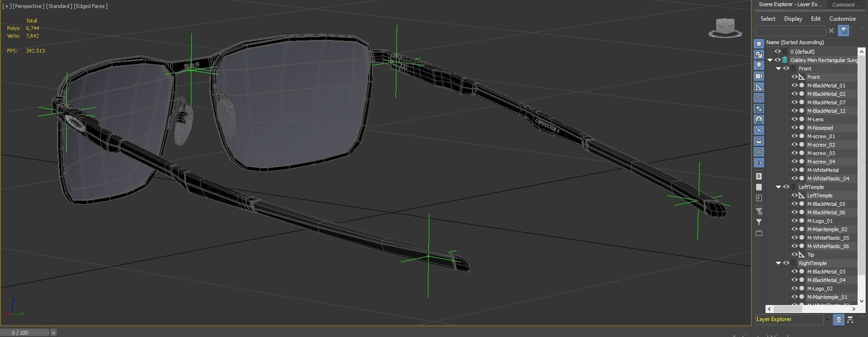
Task: Toggle Display Shapes filter icon
Action: 758,55
